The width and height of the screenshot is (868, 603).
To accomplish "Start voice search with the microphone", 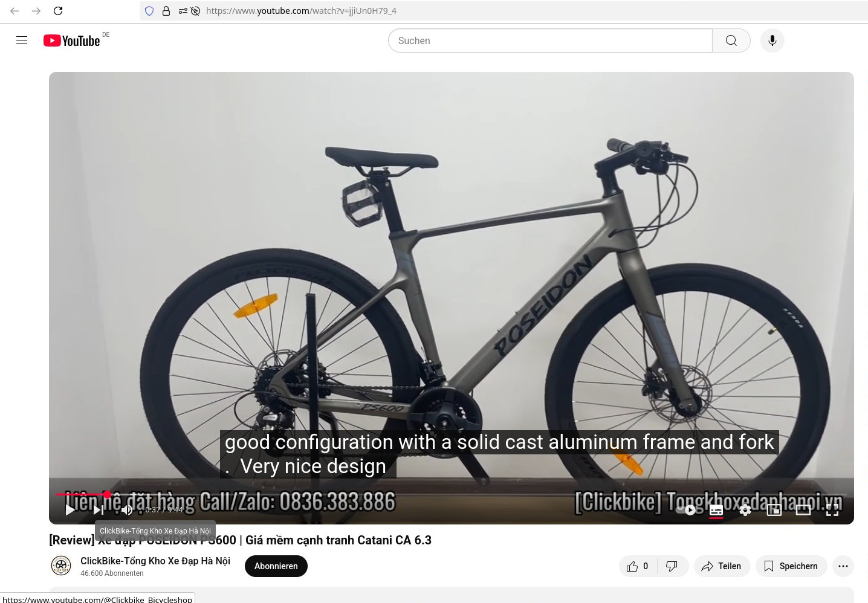I will click(x=772, y=40).
